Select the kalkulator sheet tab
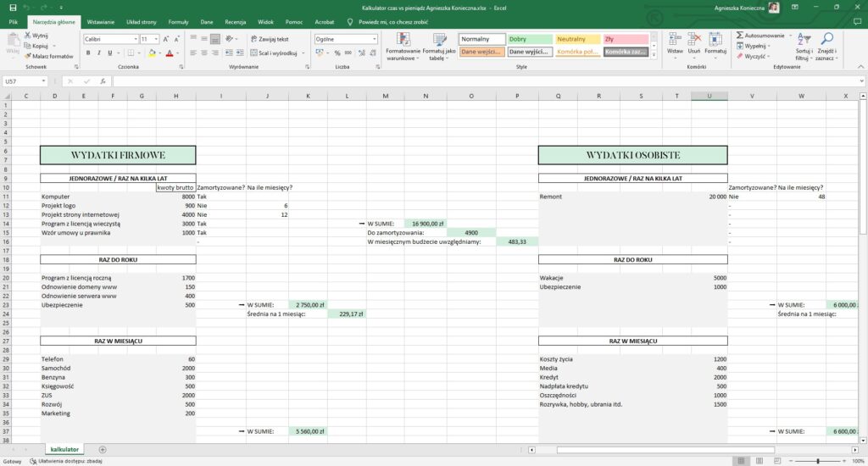Image resolution: width=868 pixels, height=466 pixels. (x=64, y=449)
